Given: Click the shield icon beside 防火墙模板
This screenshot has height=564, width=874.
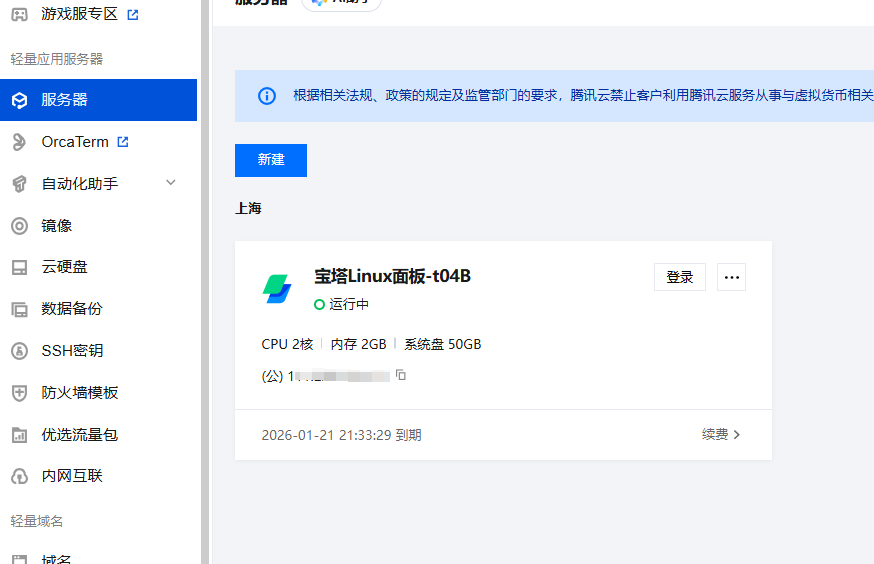Looking at the screenshot, I should click(20, 393).
